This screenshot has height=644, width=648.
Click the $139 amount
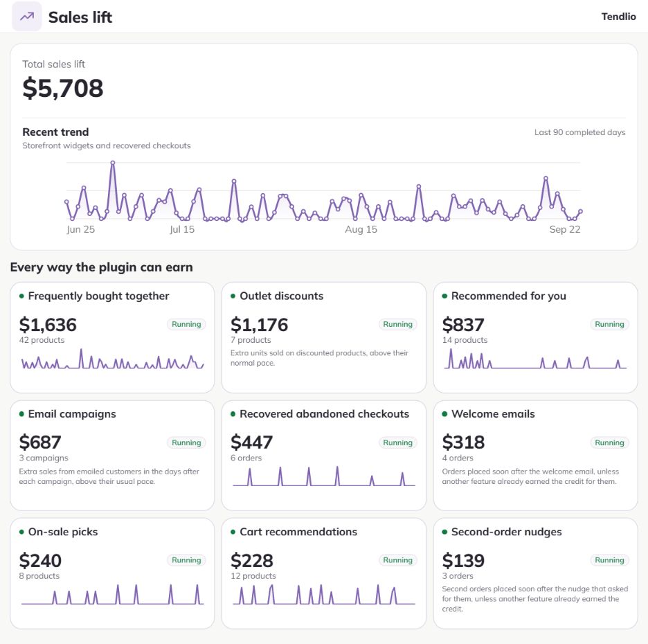(463, 560)
